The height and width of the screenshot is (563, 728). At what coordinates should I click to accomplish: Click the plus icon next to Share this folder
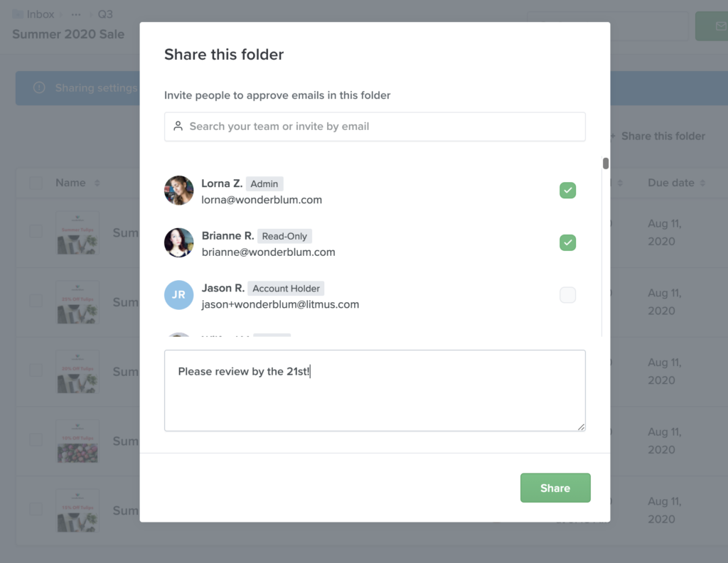tap(612, 136)
